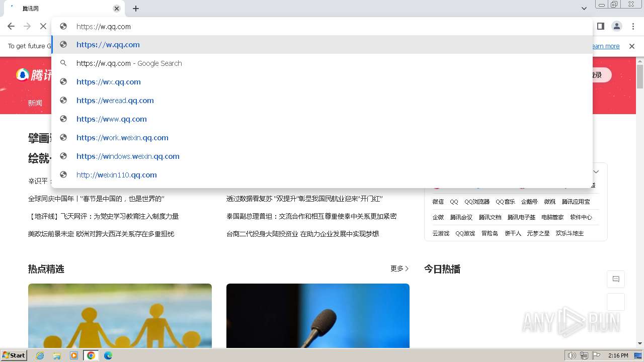Screen dimensions: 644x362
Task: Open the 元梦之星 game link
Action: click(x=538, y=233)
